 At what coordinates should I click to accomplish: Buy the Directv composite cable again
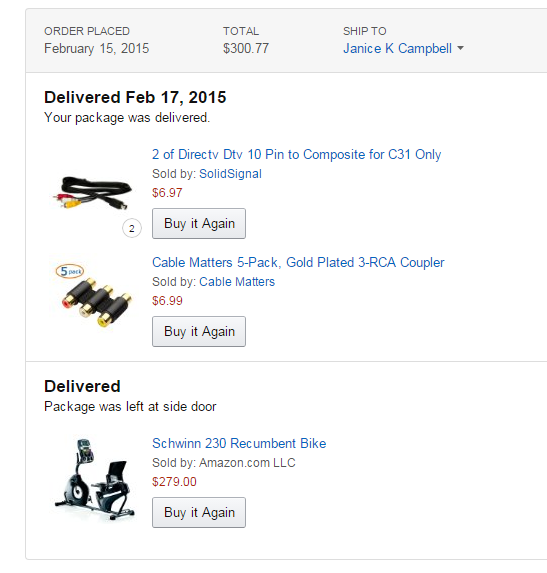199,224
